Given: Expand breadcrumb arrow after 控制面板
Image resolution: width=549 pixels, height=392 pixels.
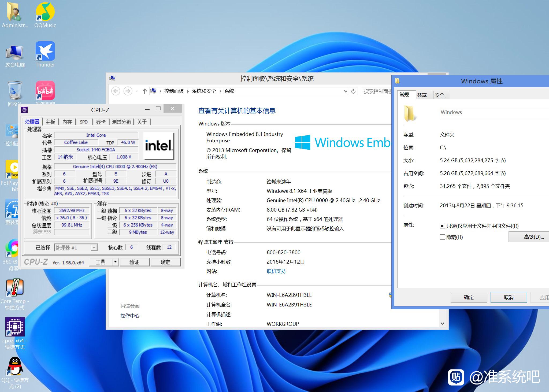Looking at the screenshot, I should [x=188, y=91].
